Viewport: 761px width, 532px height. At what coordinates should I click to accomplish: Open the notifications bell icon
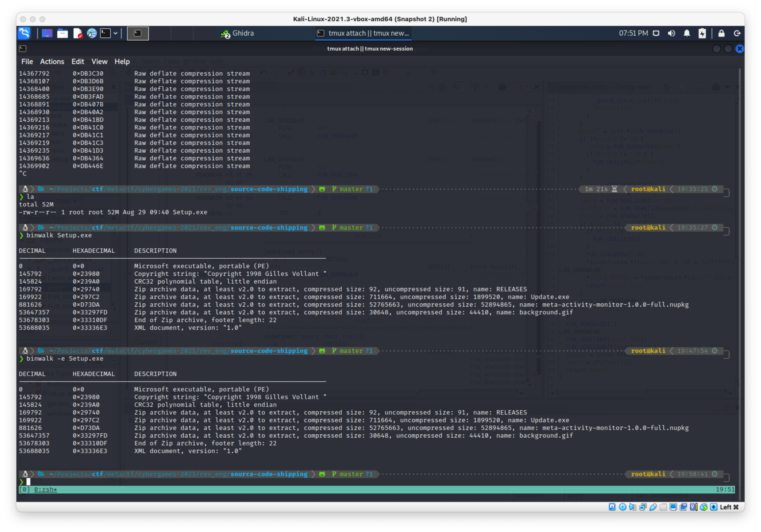687,33
